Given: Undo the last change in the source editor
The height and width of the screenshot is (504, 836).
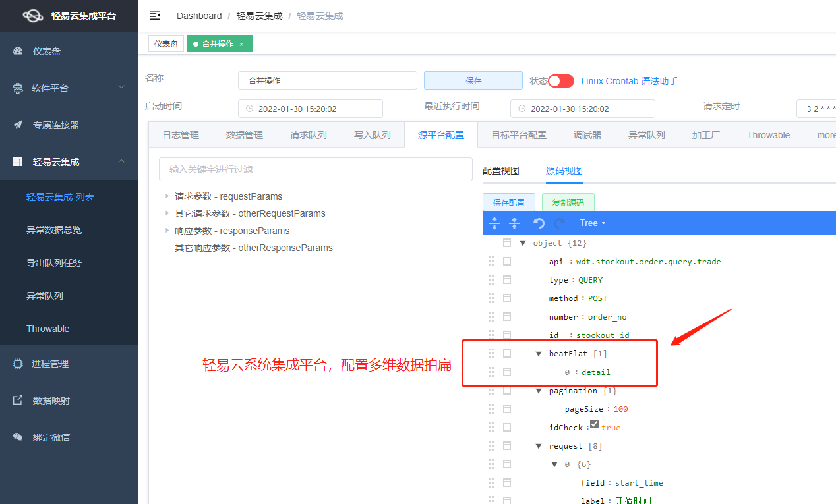Looking at the screenshot, I should (x=538, y=223).
